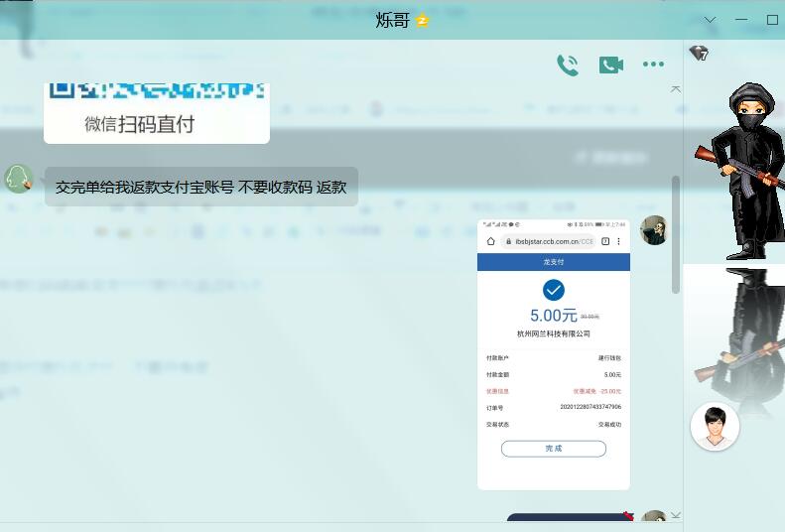This screenshot has height=532, width=785.
Task: Maximize the chat window
Action: click(x=772, y=20)
